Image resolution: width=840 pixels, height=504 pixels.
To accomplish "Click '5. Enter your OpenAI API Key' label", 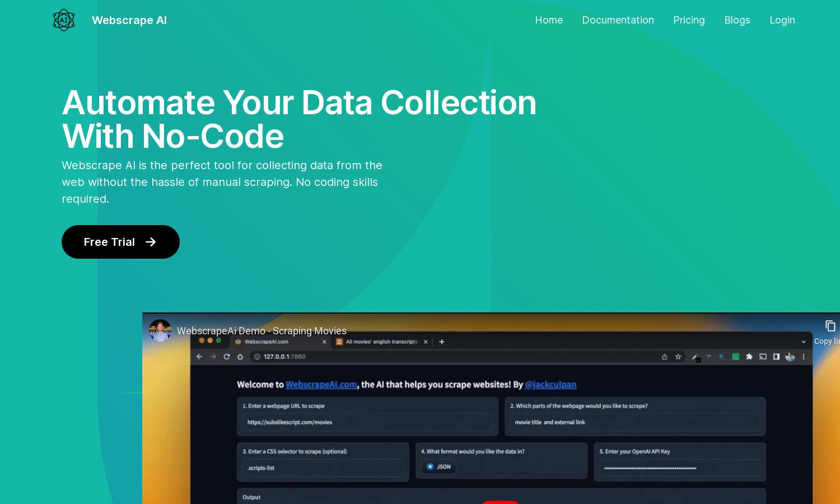I will (x=634, y=451).
